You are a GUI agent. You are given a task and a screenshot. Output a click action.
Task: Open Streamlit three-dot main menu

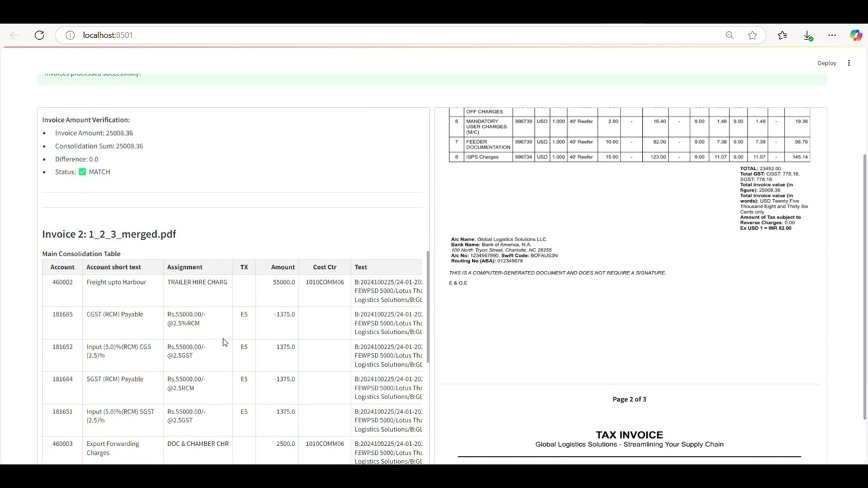tap(848, 63)
